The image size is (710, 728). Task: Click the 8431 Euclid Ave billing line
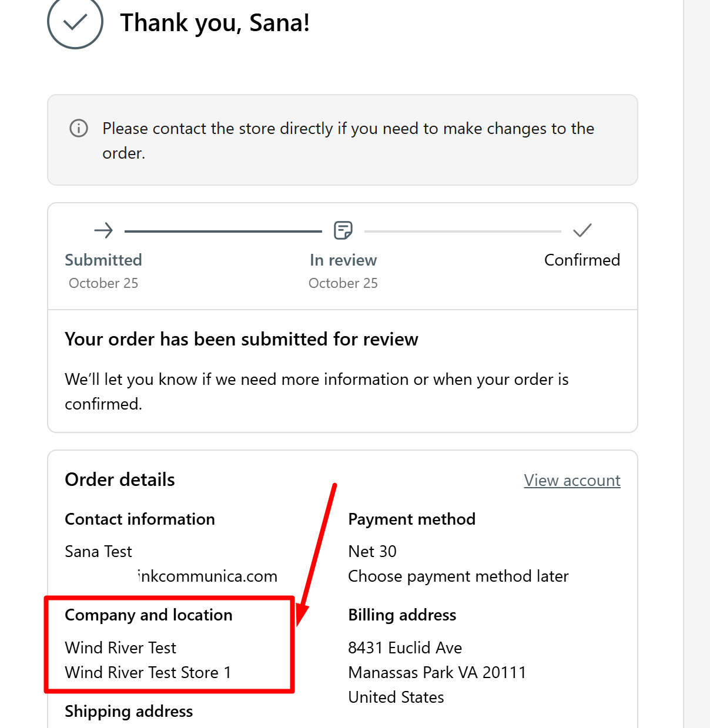pyautogui.click(x=405, y=648)
